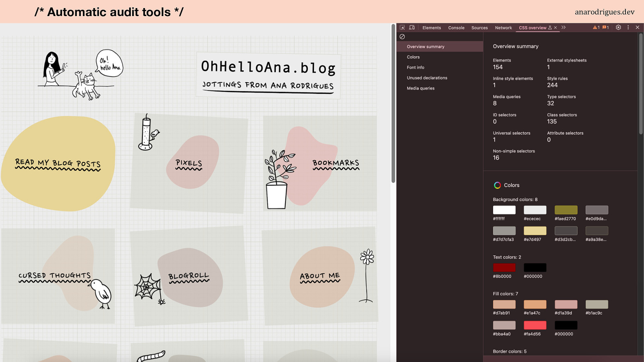Click the Non-simple selectors value 16
The image size is (644, 362).
[496, 158]
